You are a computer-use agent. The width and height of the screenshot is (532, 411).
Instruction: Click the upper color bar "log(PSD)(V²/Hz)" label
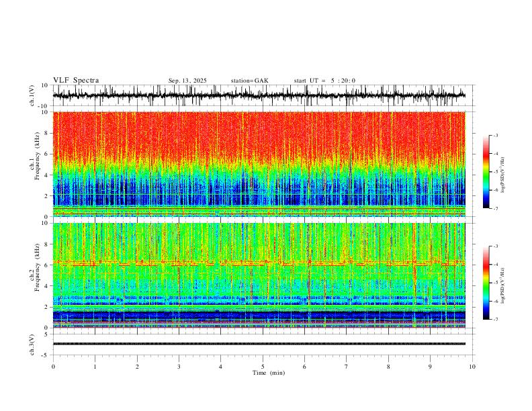tap(503, 175)
